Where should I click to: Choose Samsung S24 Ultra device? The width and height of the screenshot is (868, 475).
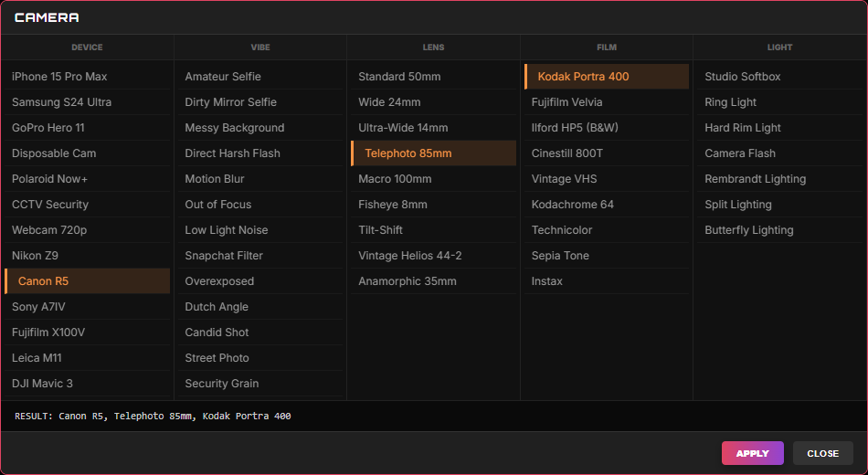click(87, 102)
